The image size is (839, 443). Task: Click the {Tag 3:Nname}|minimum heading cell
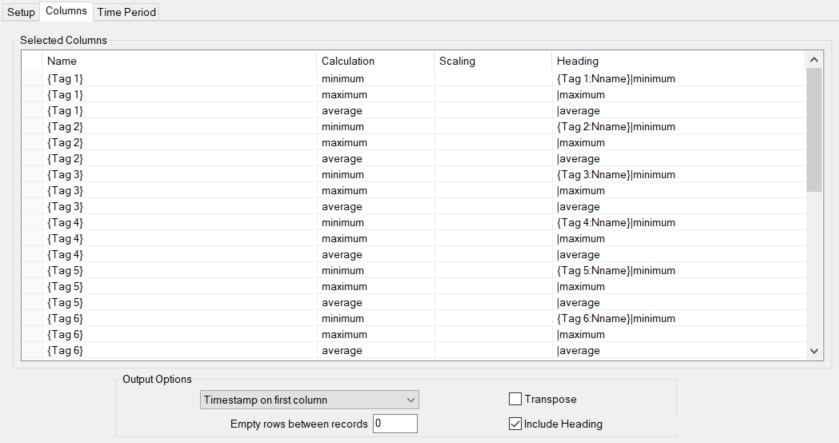pyautogui.click(x=678, y=175)
